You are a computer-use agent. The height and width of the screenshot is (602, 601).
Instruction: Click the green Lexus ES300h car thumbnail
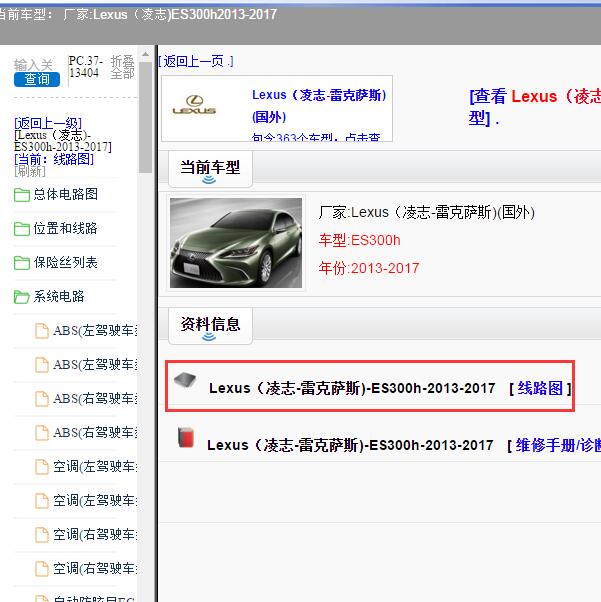coord(236,243)
